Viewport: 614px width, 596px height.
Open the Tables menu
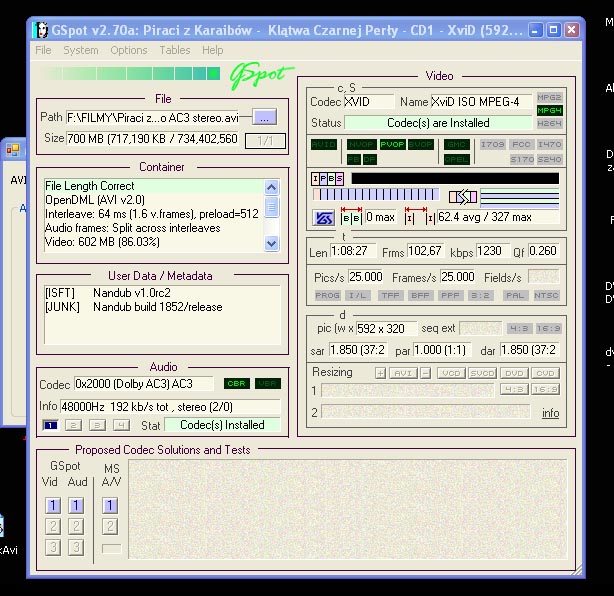175,50
